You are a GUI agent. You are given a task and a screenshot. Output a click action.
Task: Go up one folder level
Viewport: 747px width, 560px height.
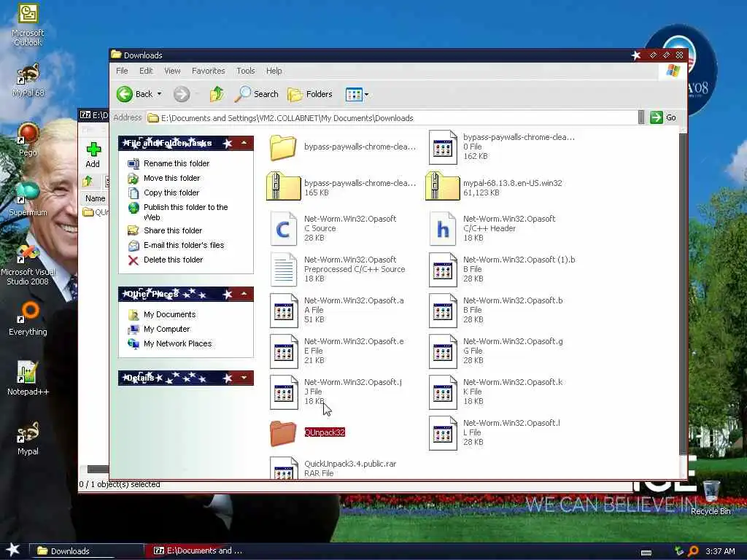click(x=217, y=94)
